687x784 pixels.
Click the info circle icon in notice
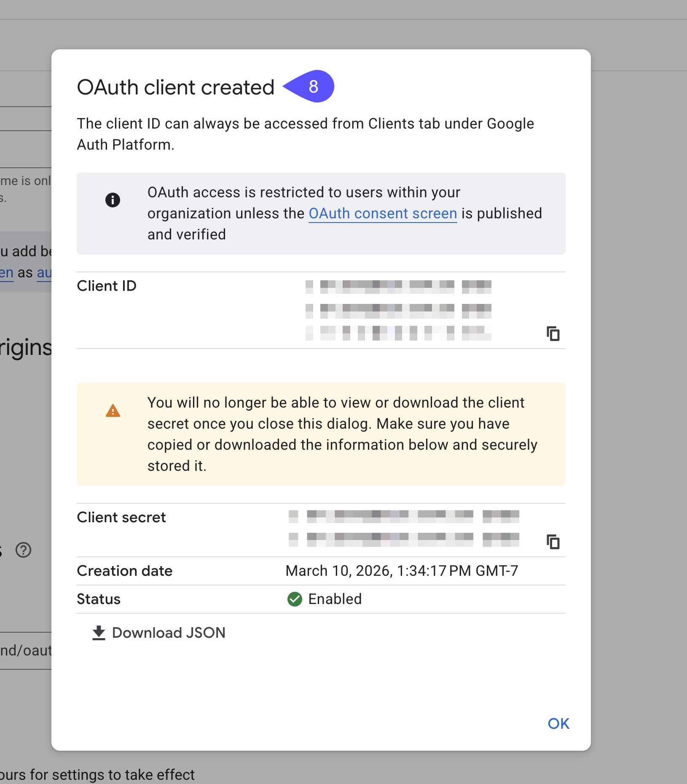click(x=113, y=199)
